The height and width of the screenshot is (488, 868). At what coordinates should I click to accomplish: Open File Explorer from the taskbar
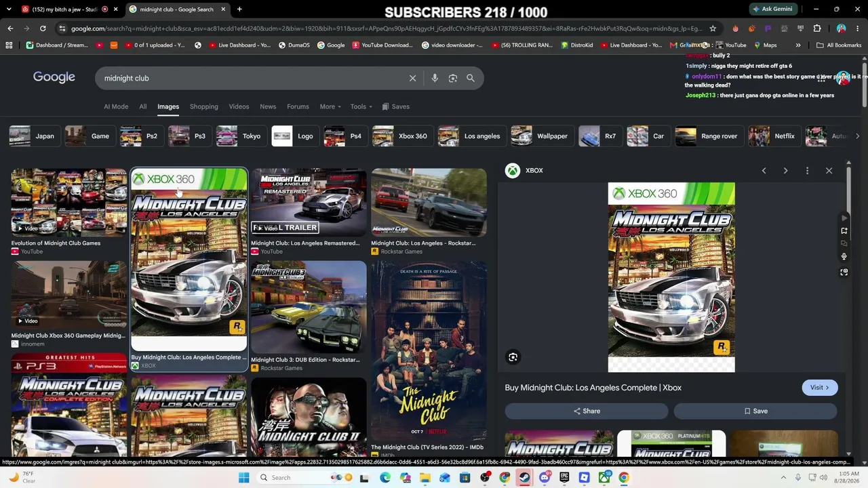pos(425,478)
